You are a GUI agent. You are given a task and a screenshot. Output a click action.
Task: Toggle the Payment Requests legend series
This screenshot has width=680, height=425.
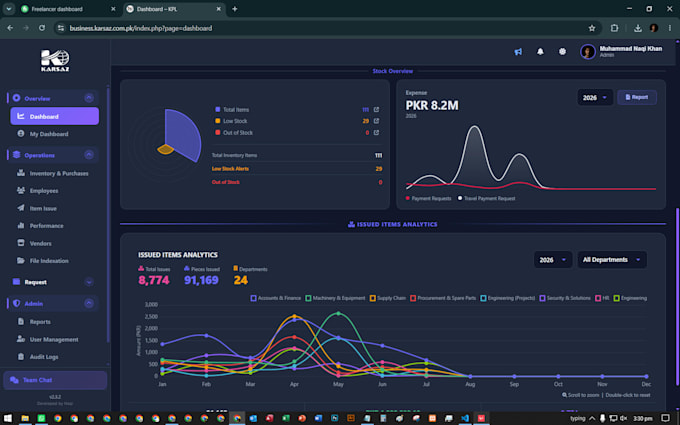click(428, 198)
